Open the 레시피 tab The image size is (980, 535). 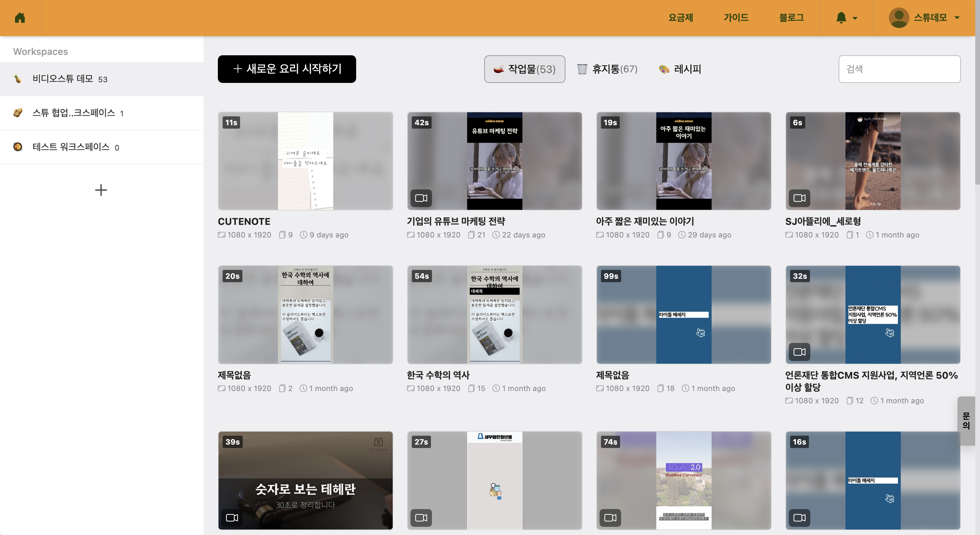point(680,69)
